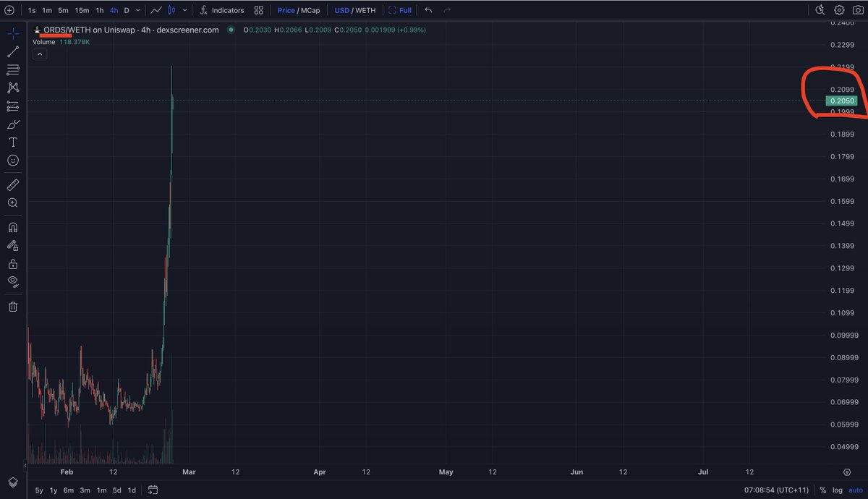Toggle magnet mode for drawings

coord(13,227)
